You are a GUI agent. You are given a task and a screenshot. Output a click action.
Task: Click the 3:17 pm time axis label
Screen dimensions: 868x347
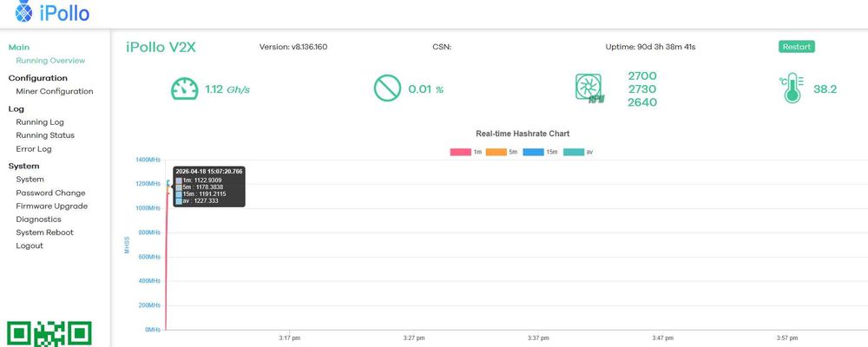[290, 337]
